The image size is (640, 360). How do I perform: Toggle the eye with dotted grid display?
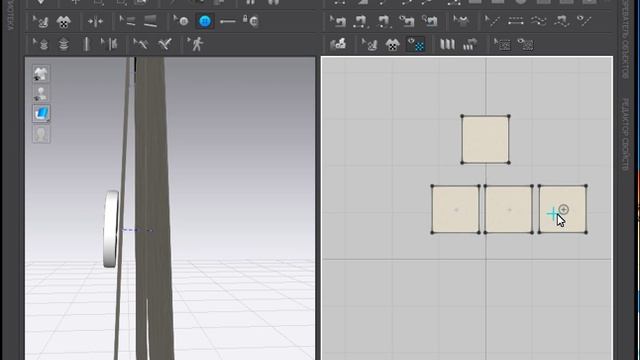click(x=525, y=44)
